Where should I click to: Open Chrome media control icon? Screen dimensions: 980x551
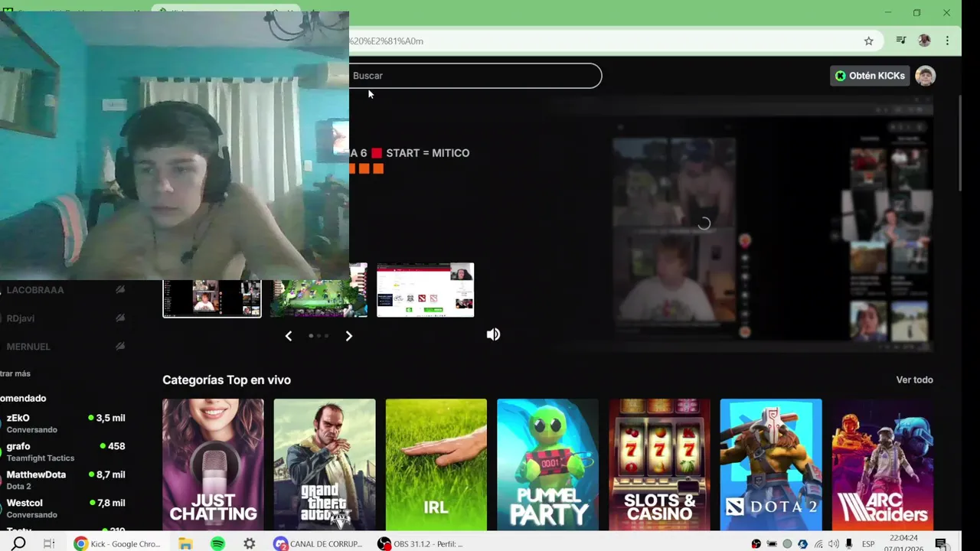coord(901,41)
